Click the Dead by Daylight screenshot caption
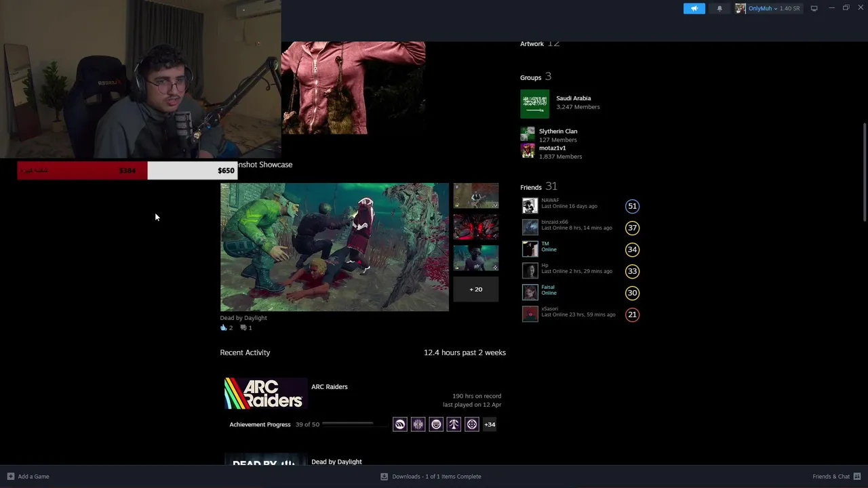Image resolution: width=868 pixels, height=488 pixels. (243, 318)
